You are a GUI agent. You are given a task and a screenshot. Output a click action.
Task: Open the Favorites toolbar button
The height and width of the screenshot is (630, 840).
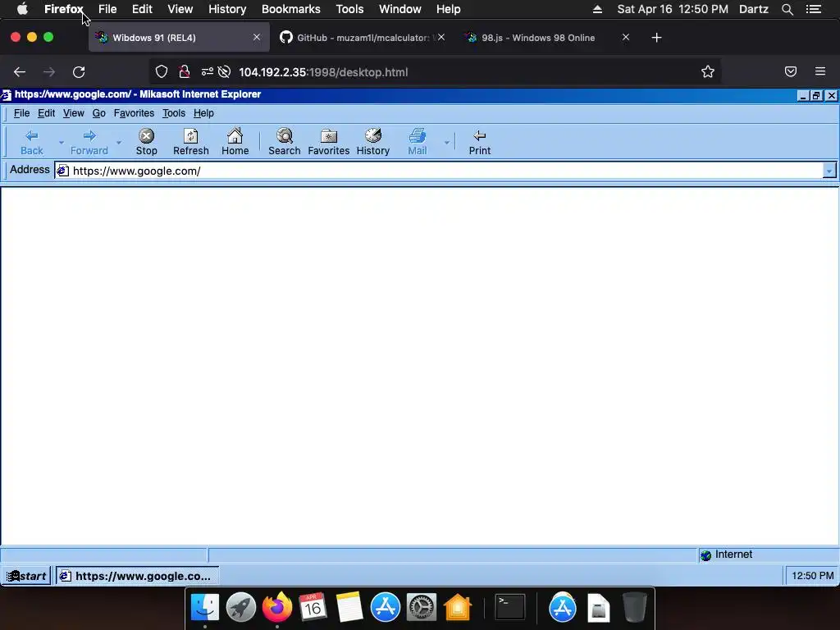click(x=328, y=142)
